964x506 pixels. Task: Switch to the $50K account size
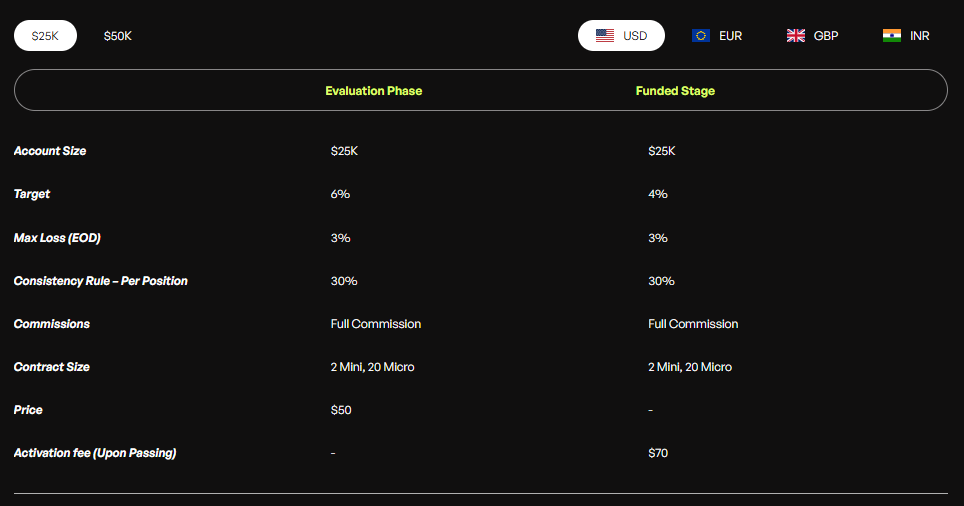[118, 36]
